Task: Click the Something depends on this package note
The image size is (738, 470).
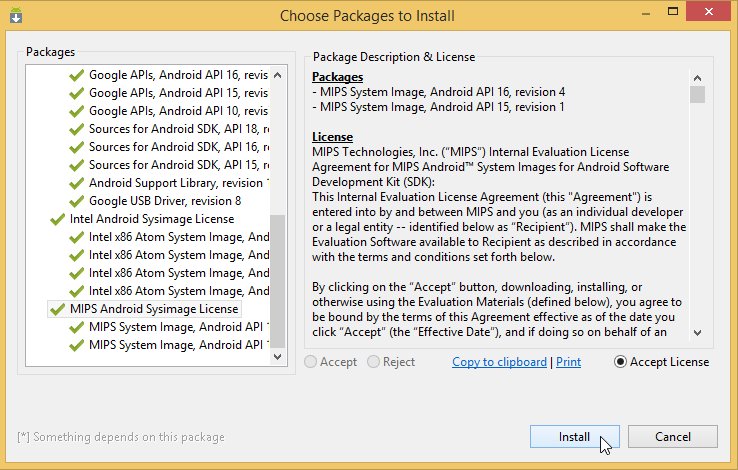Action: coord(121,437)
